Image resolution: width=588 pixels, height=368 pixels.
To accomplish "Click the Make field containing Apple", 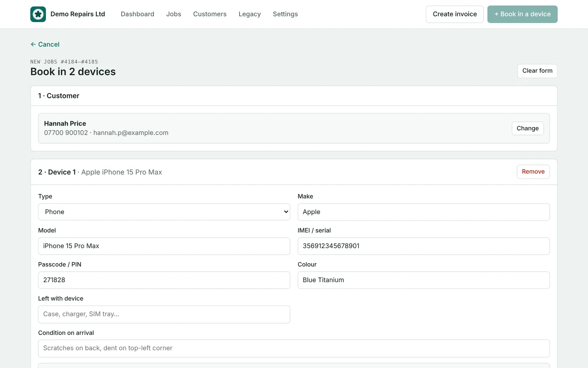I will coord(423,212).
